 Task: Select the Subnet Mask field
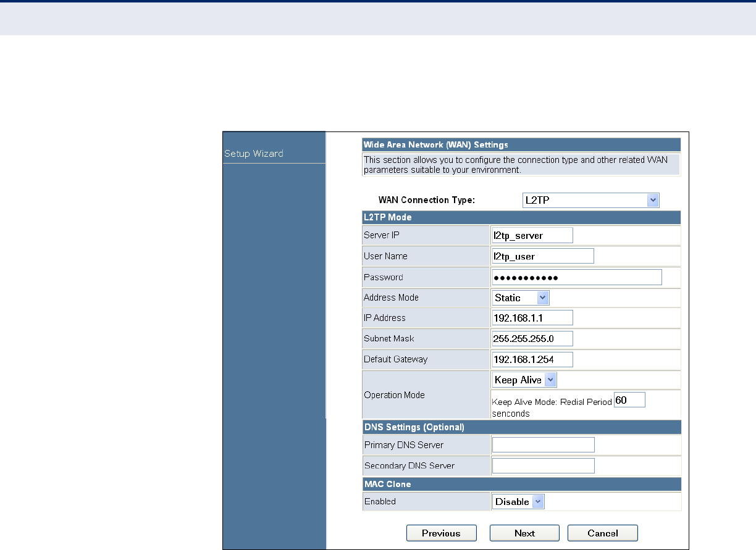point(532,339)
